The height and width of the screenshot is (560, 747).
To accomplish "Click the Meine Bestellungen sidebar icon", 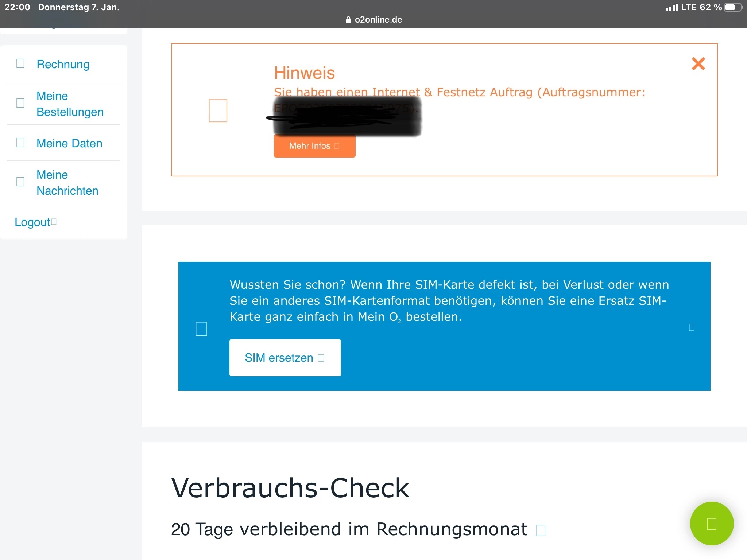I will pos(20,103).
